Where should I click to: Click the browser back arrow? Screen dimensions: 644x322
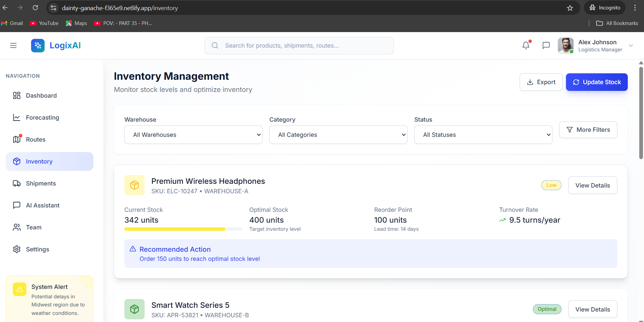(5, 8)
